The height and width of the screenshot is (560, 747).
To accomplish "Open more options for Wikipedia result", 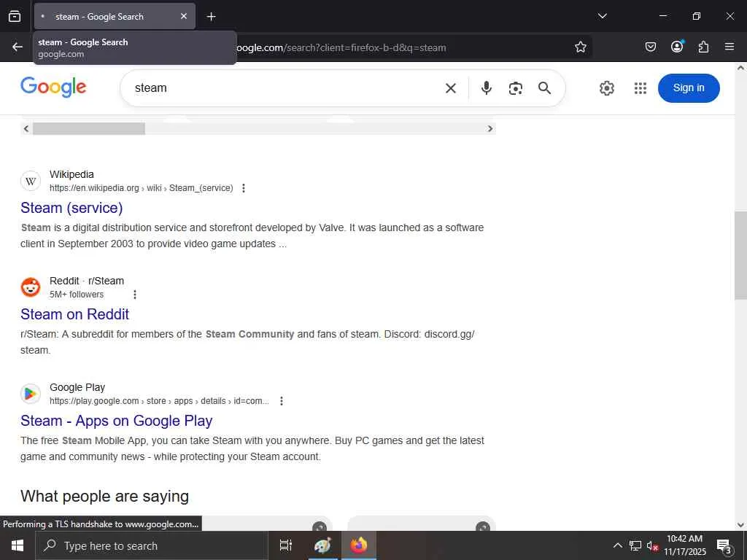I will pyautogui.click(x=244, y=188).
